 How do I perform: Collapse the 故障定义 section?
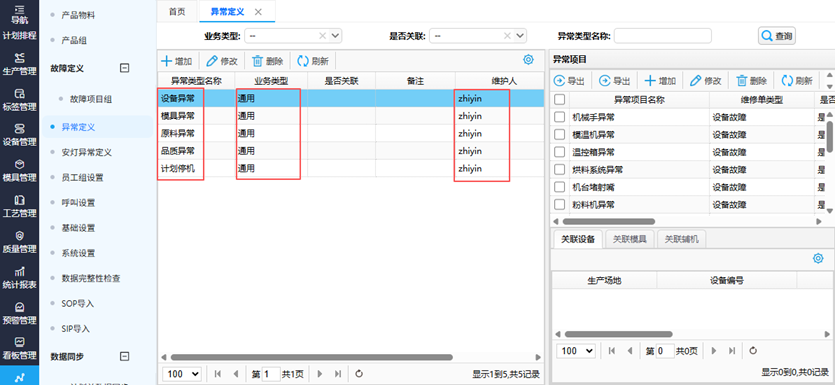tap(124, 68)
